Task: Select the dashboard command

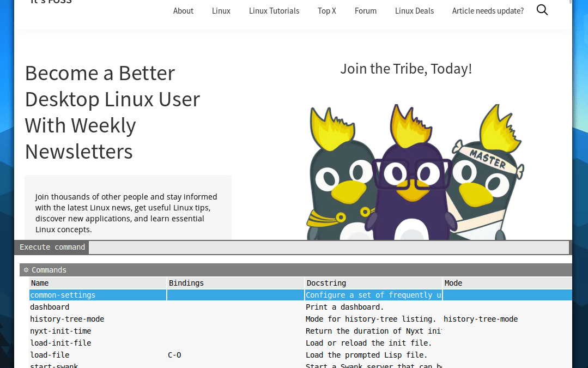Action: click(x=50, y=307)
